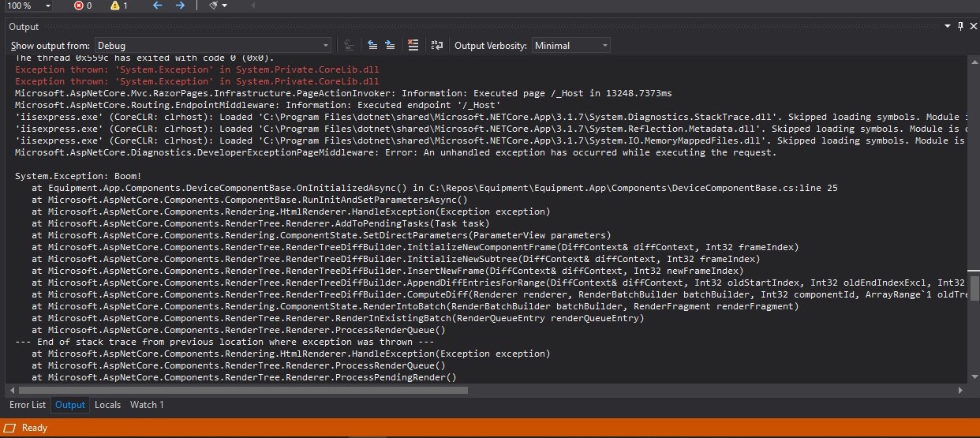The height and width of the screenshot is (438, 980).
Task: Click the Renderer.AddToPendingTasks stack line
Action: pos(260,223)
